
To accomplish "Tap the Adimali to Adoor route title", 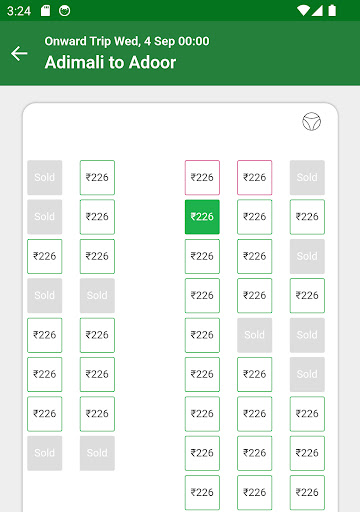I will [x=110, y=62].
